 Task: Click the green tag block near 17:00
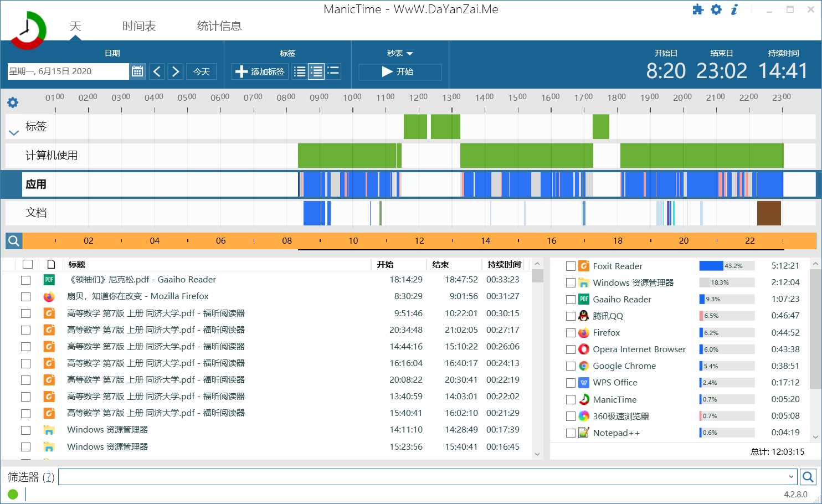pos(601,126)
